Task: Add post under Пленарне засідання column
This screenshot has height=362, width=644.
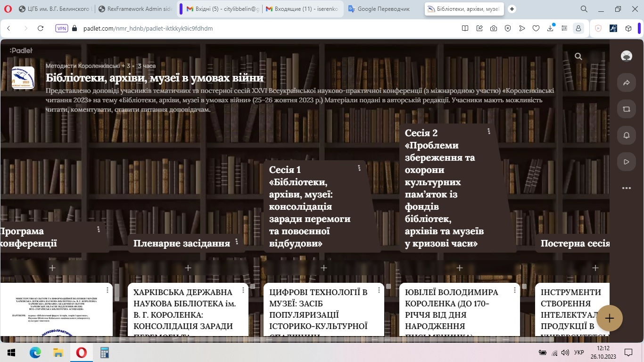Action: click(188, 268)
